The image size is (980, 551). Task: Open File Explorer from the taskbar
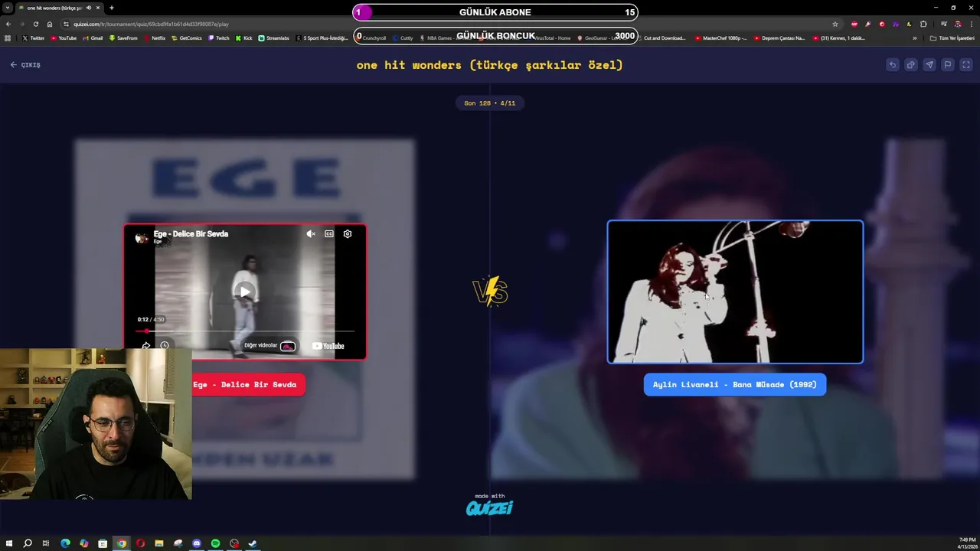[159, 543]
